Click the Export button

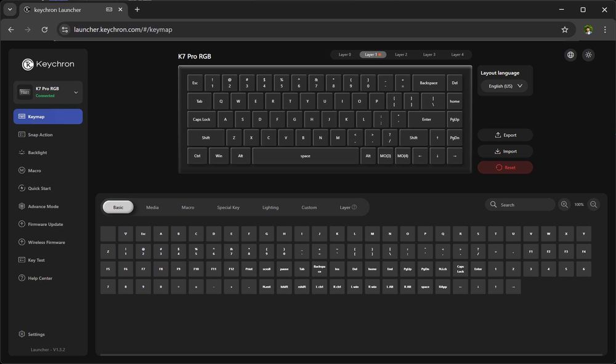505,135
